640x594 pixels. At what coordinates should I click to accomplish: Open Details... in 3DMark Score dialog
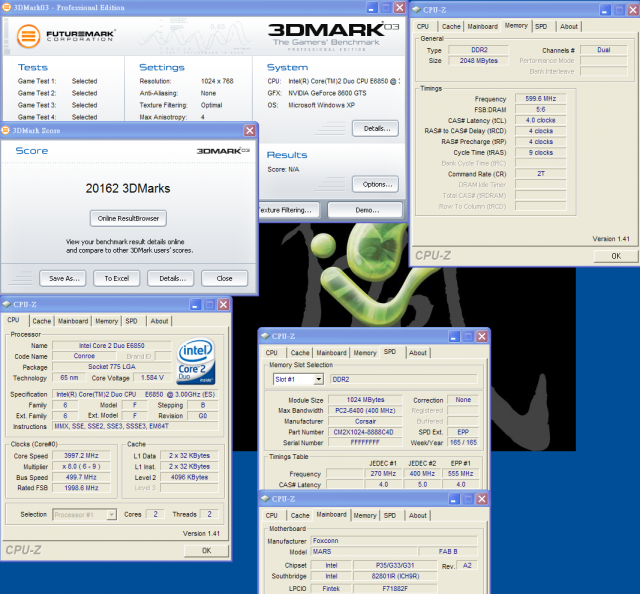pyautogui.click(x=171, y=278)
